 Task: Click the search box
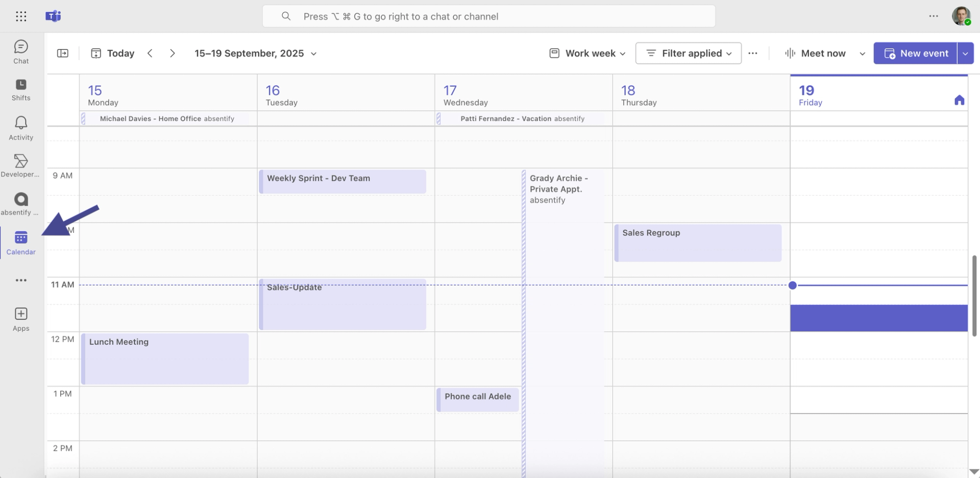click(x=488, y=16)
